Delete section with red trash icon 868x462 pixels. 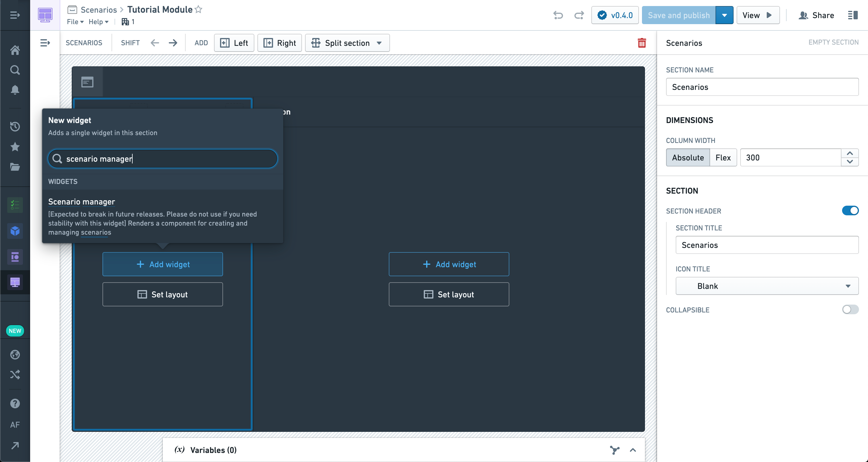pyautogui.click(x=642, y=43)
